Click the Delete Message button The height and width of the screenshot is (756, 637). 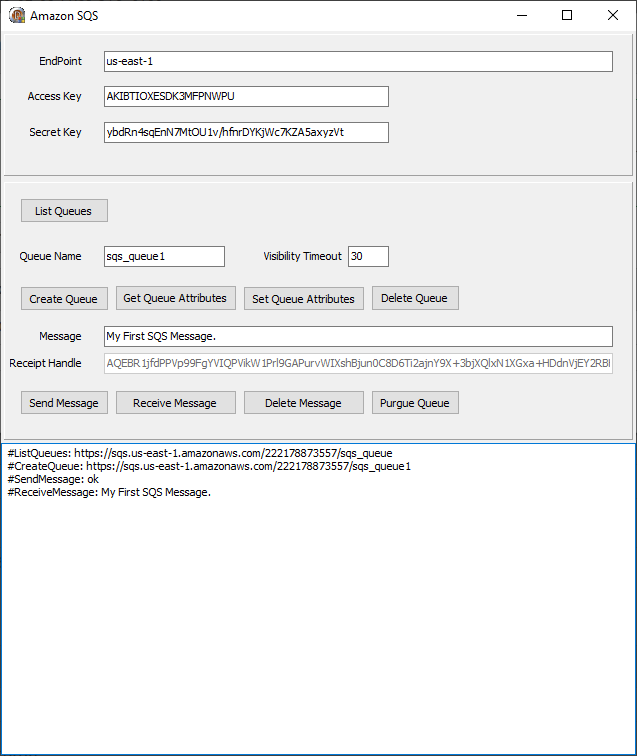point(304,403)
